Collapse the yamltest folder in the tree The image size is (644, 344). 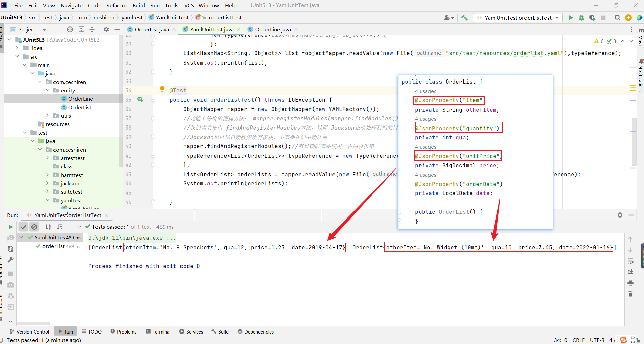tap(48, 200)
